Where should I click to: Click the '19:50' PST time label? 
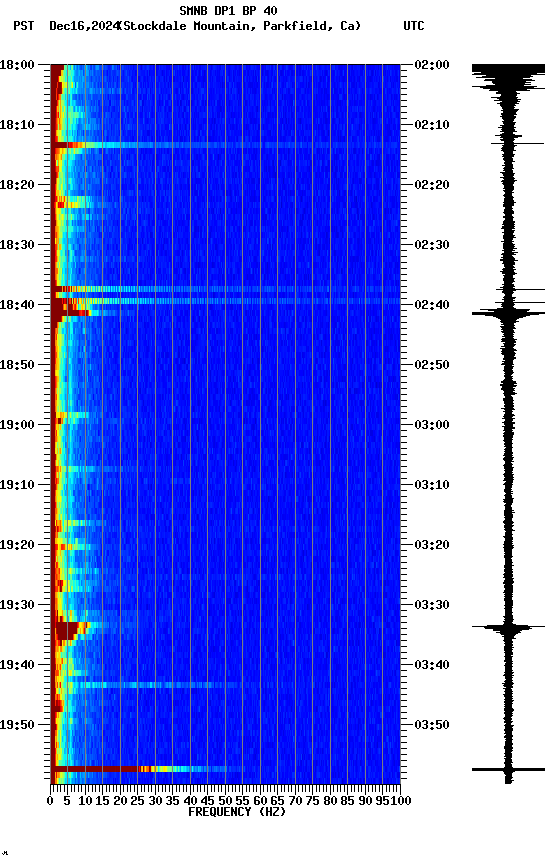[17, 726]
